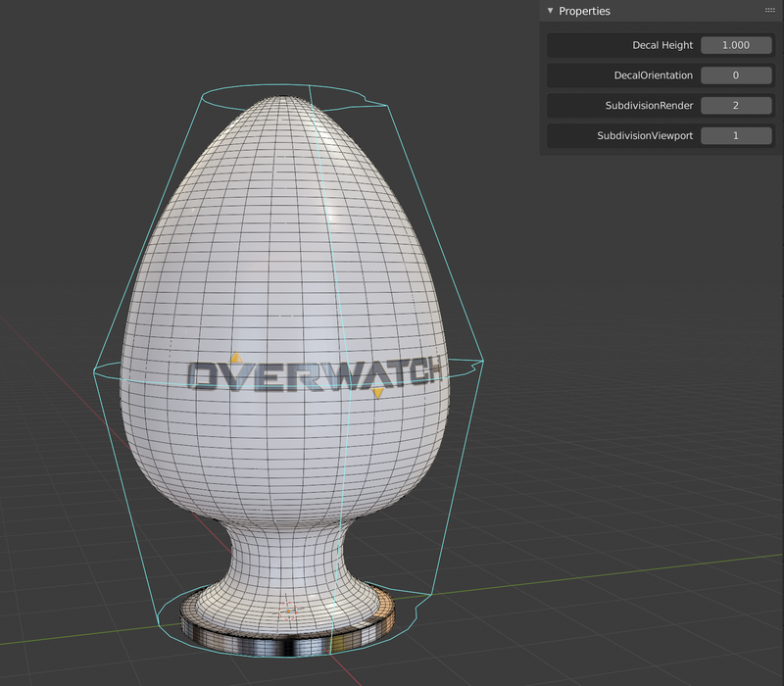Click the DecalOrientation label
This screenshot has width=784, height=686.
point(654,75)
